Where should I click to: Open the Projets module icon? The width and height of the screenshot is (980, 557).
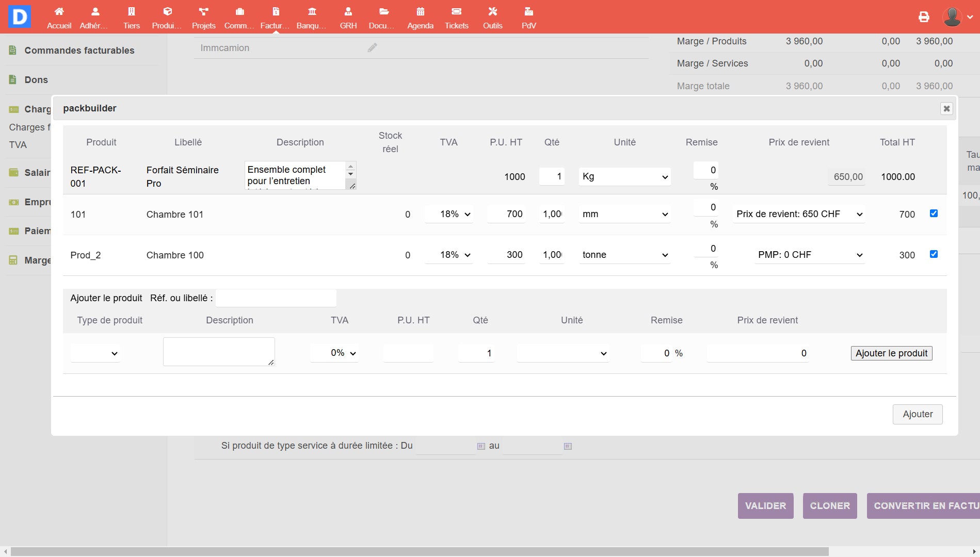203,12
